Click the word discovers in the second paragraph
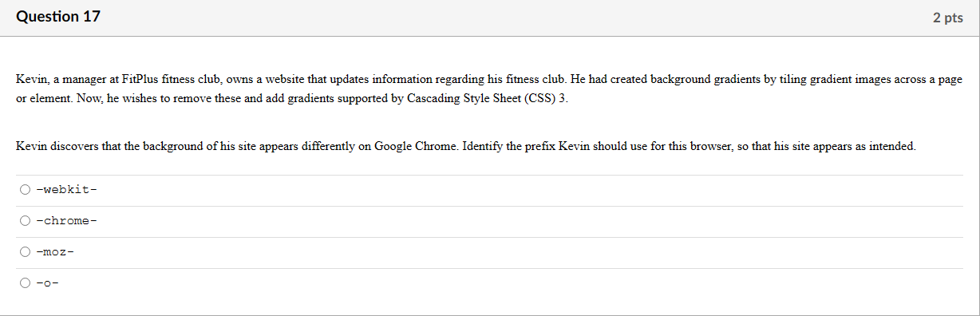The image size is (980, 316). click(x=69, y=148)
